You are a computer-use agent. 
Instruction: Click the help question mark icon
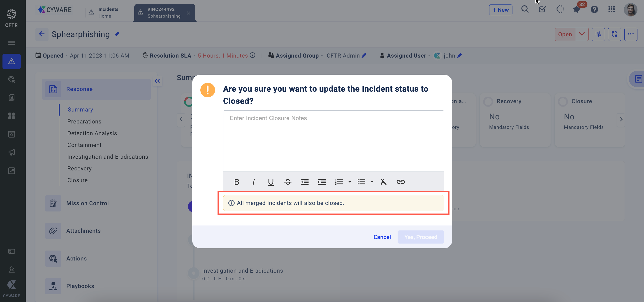pyautogui.click(x=594, y=9)
